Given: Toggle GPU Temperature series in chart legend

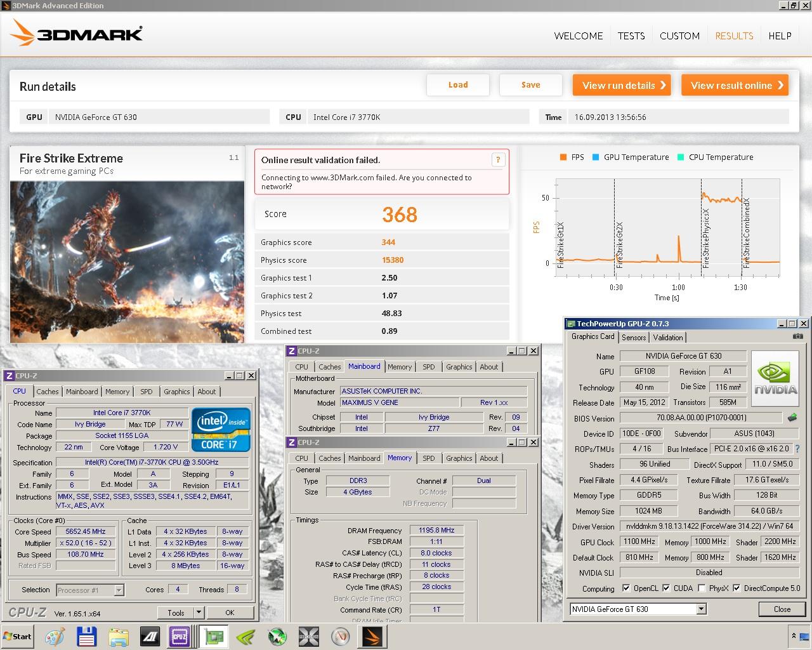Looking at the screenshot, I should click(631, 157).
